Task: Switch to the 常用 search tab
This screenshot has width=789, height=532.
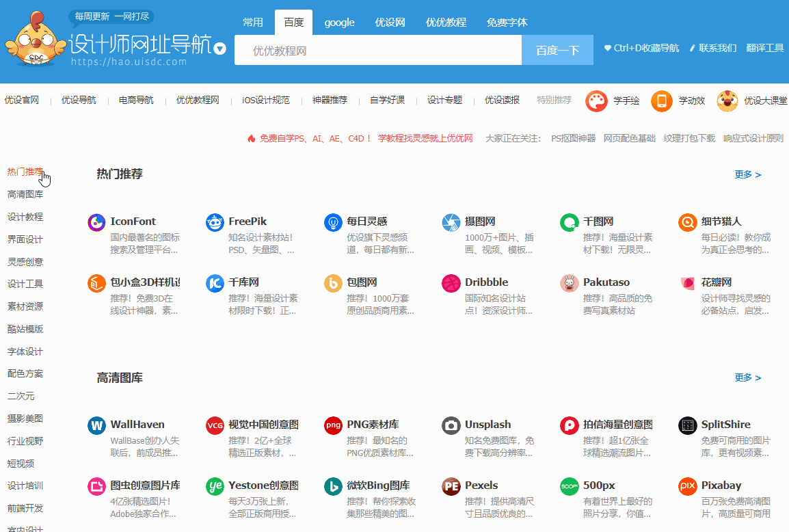Action: click(252, 22)
